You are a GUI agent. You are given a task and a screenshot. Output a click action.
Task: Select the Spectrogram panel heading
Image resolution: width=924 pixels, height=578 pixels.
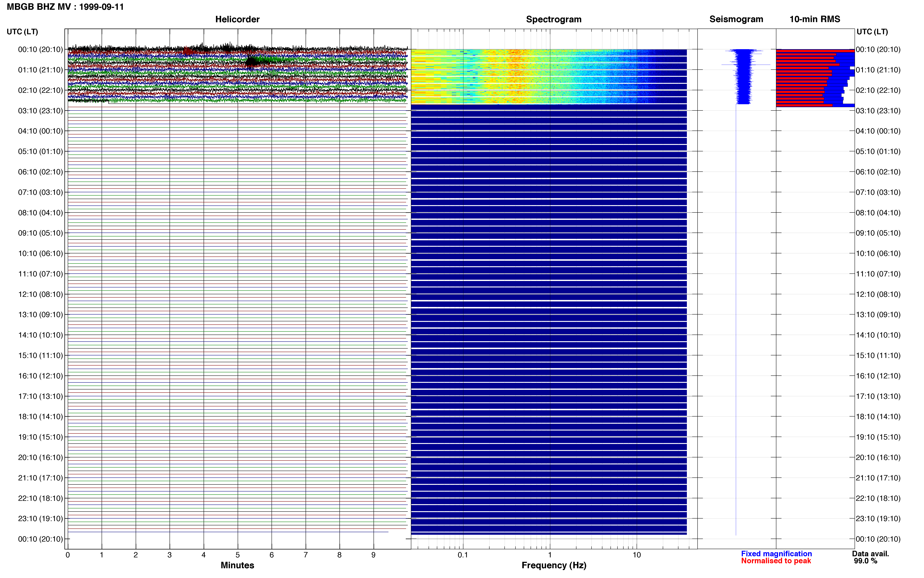[554, 19]
